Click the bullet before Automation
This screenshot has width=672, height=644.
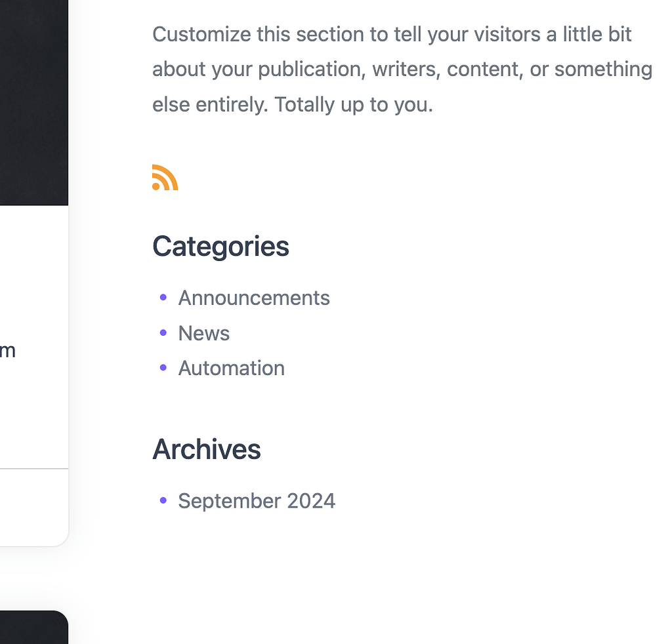click(x=163, y=367)
